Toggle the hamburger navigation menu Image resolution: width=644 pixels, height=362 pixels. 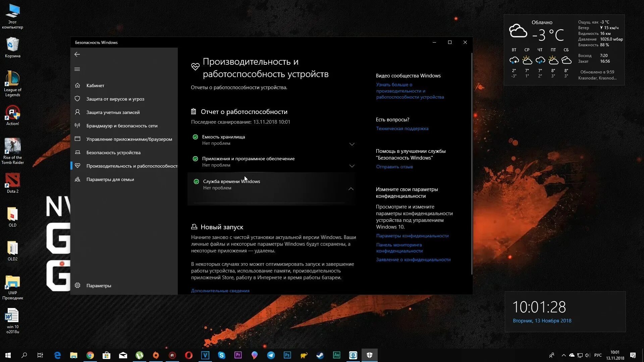pyautogui.click(x=77, y=69)
